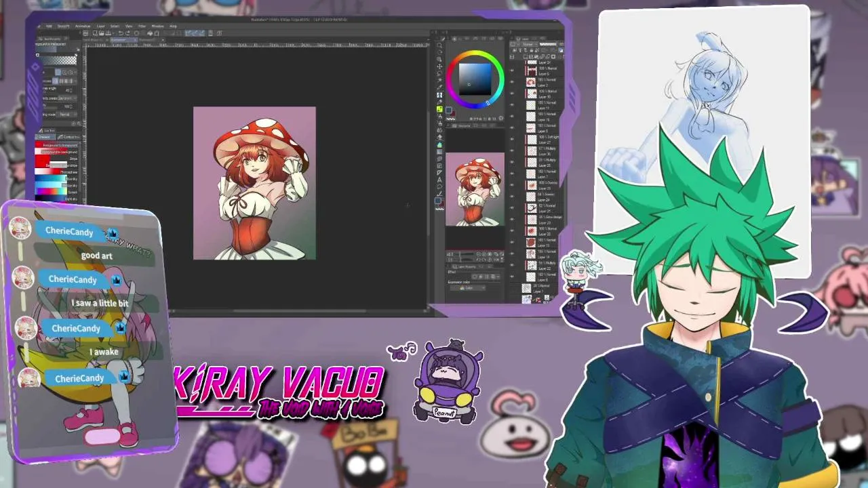Hide Layer 11 with eye icon

512,105
